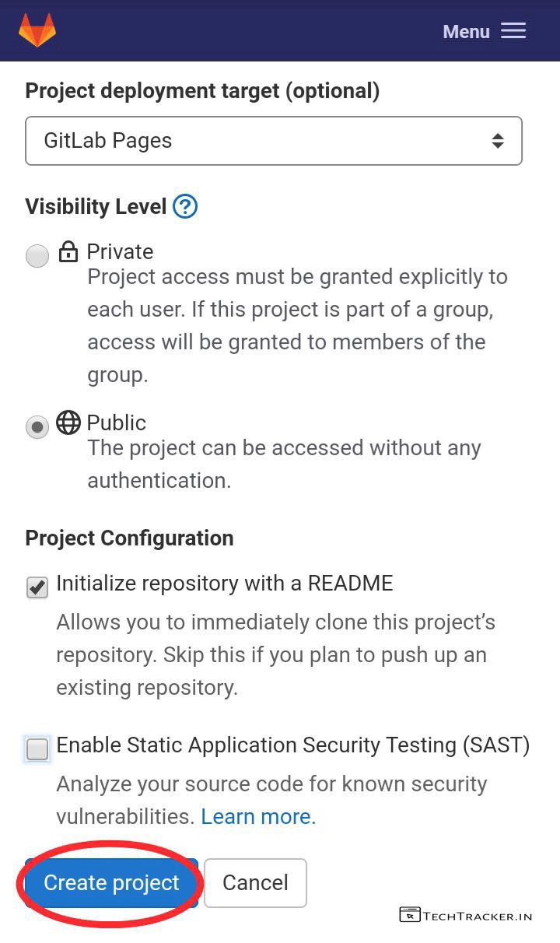Select the Private visibility radio button
The width and height of the screenshot is (560, 943).
[37, 256]
